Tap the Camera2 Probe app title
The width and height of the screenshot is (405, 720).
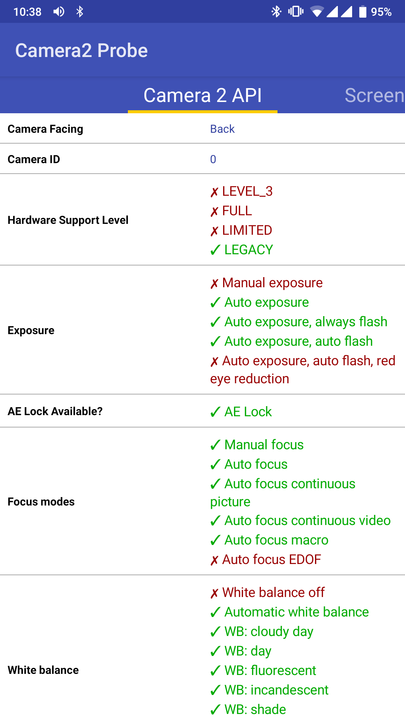click(81, 51)
